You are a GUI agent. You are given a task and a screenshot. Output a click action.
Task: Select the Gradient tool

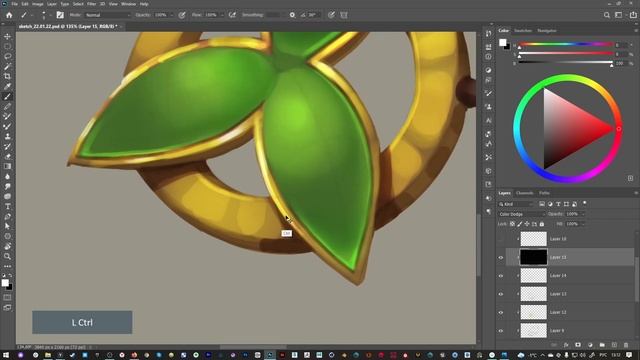[x=7, y=166]
